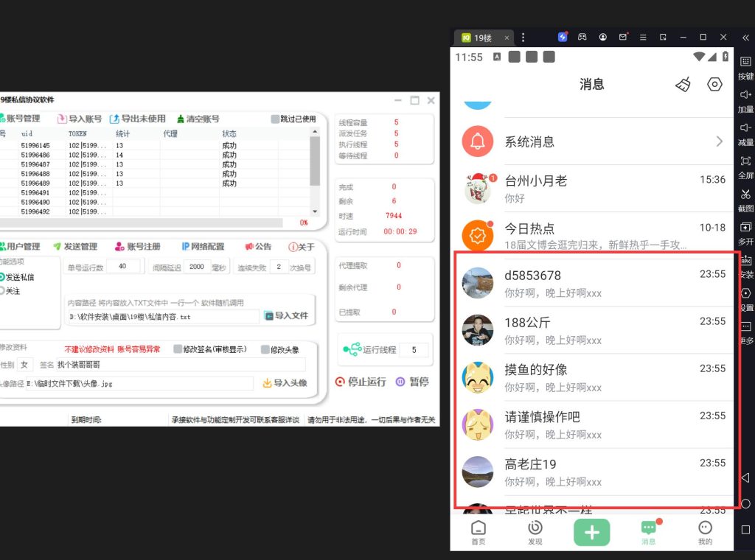Open emulator tab three-dot menu

523,37
